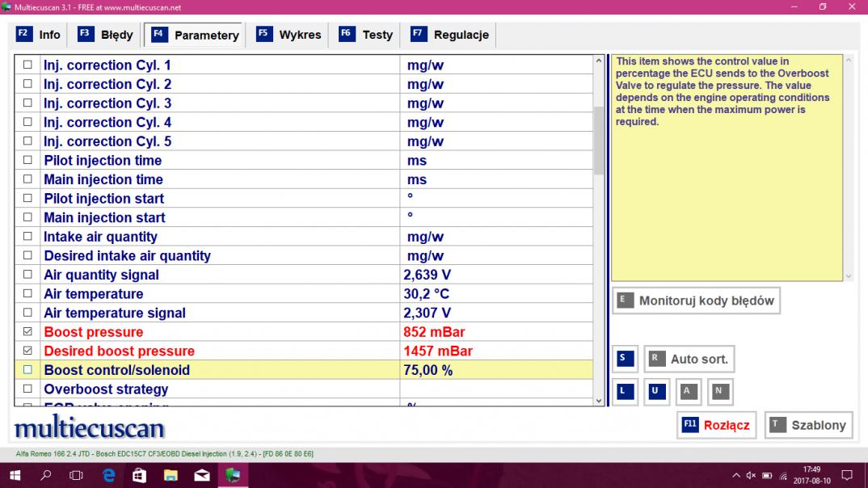This screenshot has height=488, width=868.
Task: Click the description panel scroll-down arrow
Action: pos(848,276)
